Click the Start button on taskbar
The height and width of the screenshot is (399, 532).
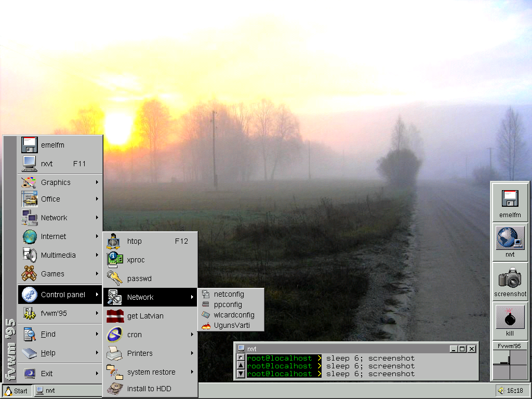(17, 391)
